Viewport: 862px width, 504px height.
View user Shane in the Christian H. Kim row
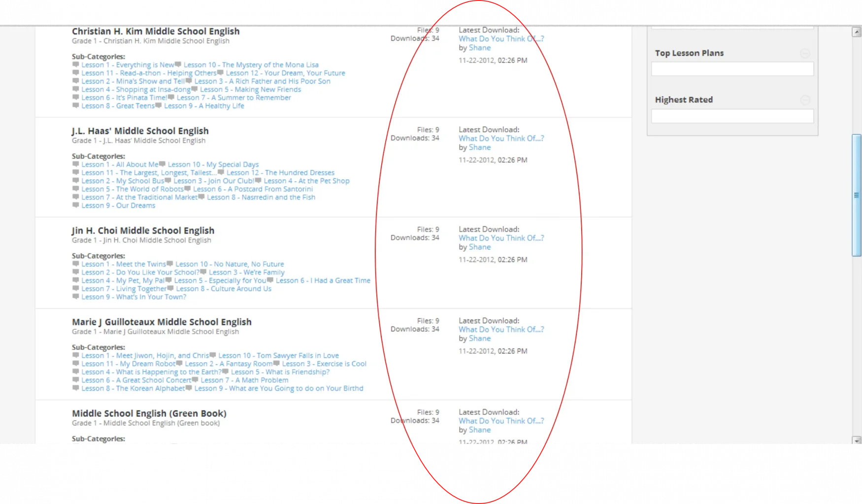479,48
